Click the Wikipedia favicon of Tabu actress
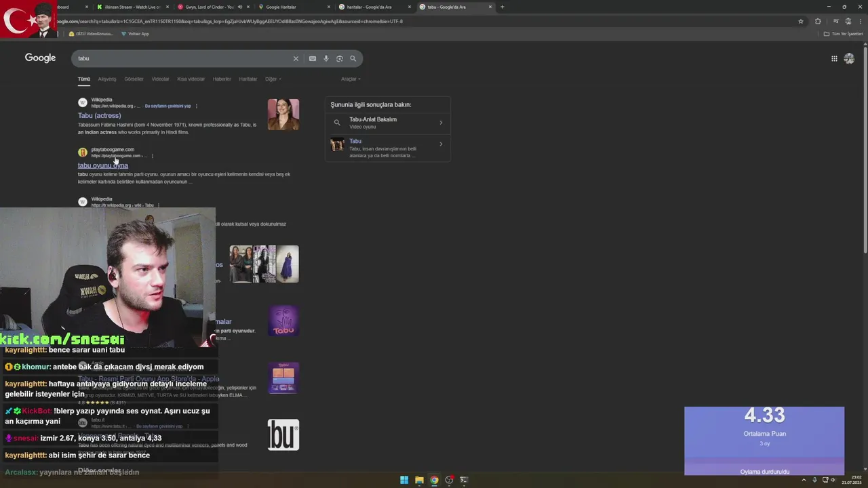 tap(83, 102)
